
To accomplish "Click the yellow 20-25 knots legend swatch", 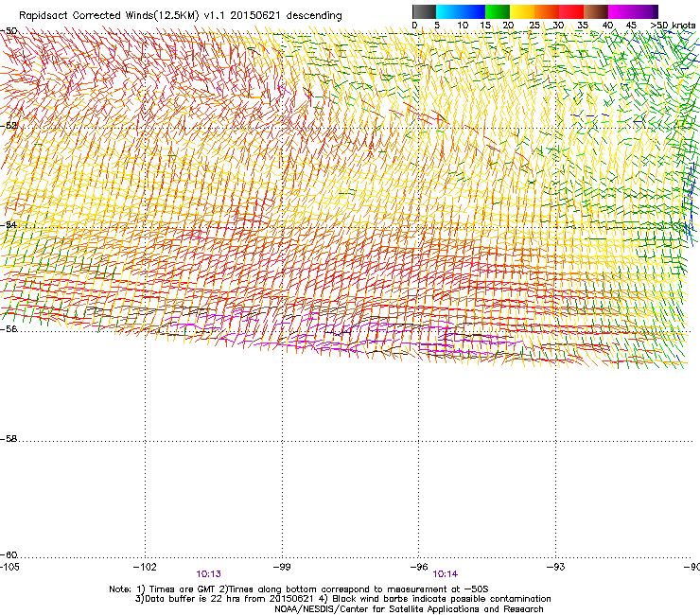I will click(522, 11).
